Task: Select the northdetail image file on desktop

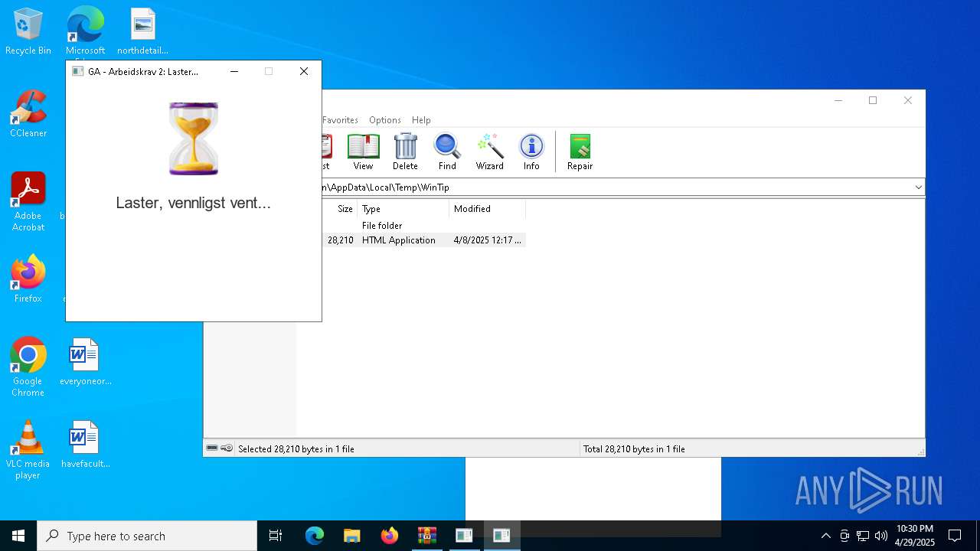Action: (142, 31)
